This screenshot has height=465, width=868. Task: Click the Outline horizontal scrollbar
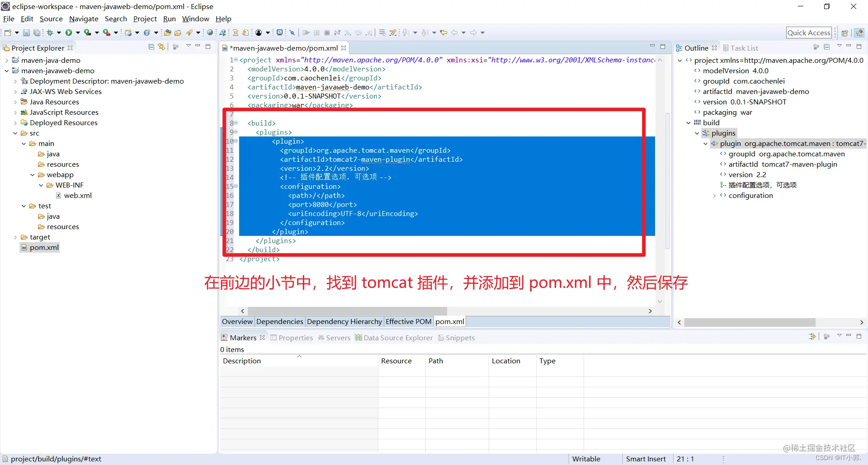[750, 322]
